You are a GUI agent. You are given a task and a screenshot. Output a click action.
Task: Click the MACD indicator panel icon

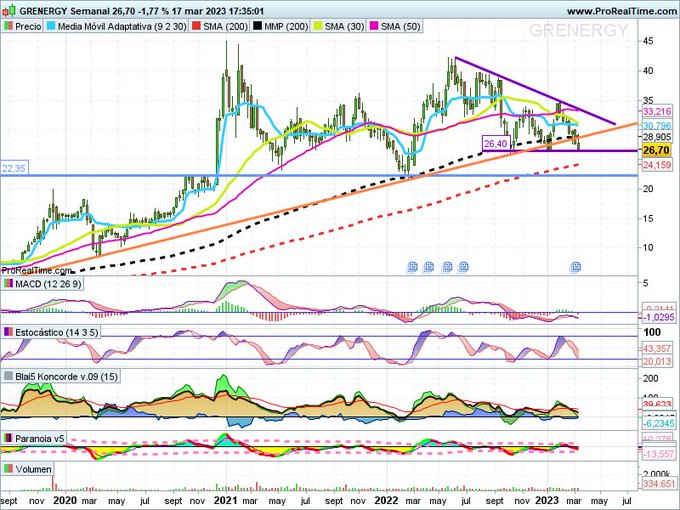[x=8, y=284]
